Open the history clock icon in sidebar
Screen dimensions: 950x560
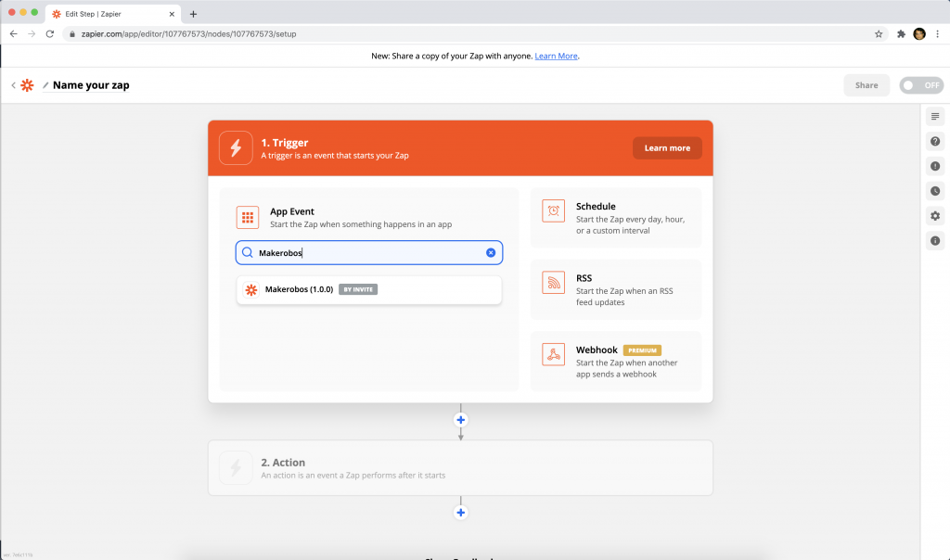coord(935,191)
